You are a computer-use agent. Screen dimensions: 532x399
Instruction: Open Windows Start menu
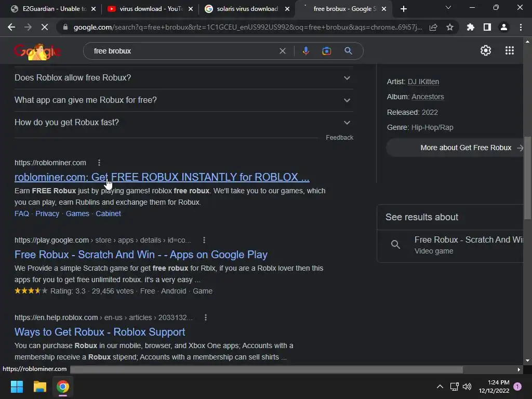(17, 387)
